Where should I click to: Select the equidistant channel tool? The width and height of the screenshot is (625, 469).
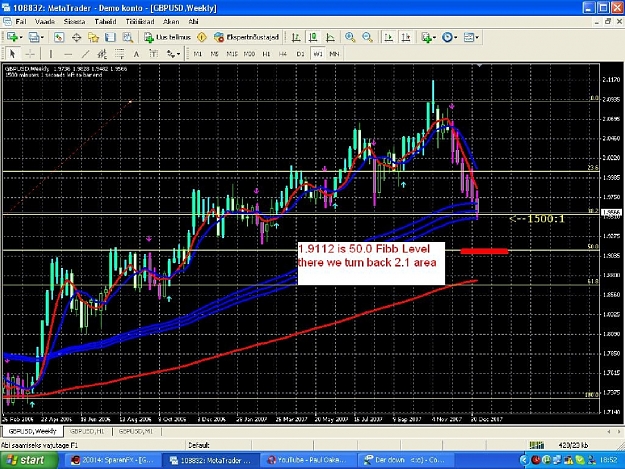(102, 53)
